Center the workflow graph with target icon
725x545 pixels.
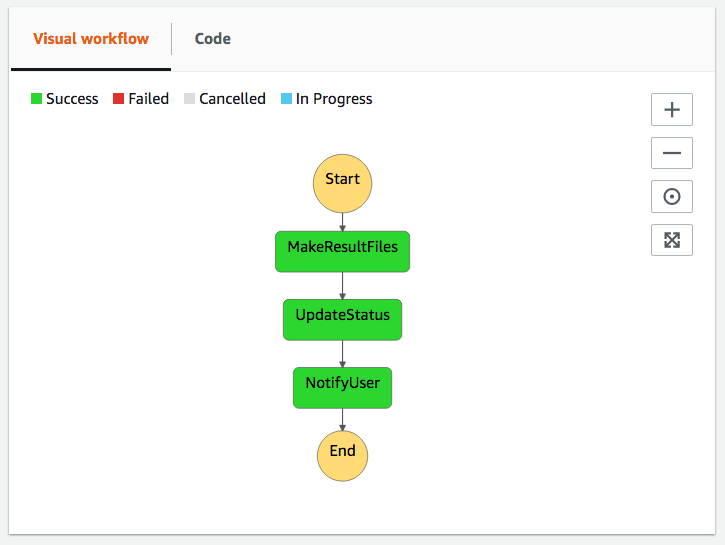coord(671,196)
